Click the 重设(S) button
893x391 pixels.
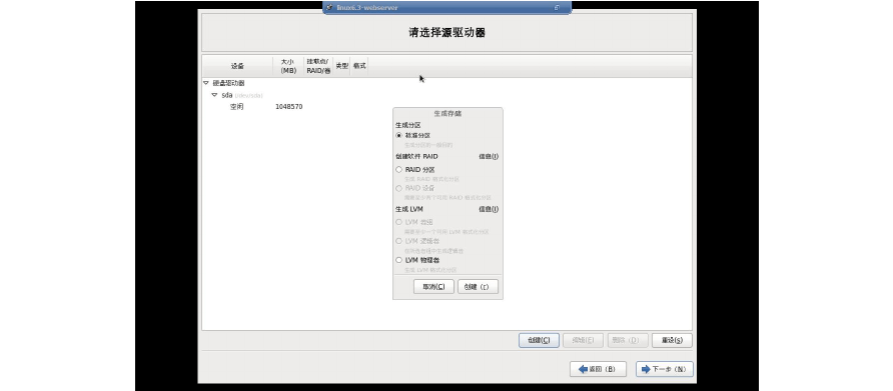point(672,340)
